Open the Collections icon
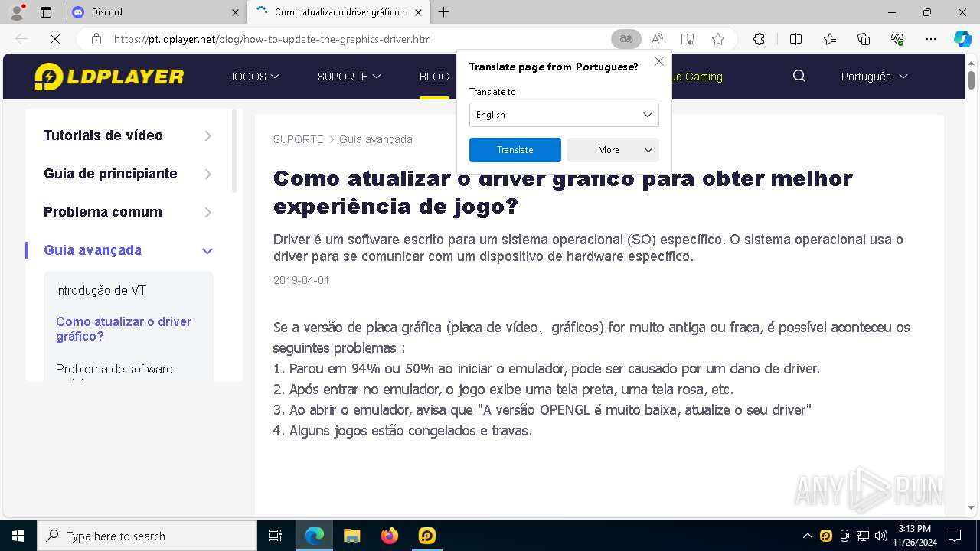 (x=864, y=39)
